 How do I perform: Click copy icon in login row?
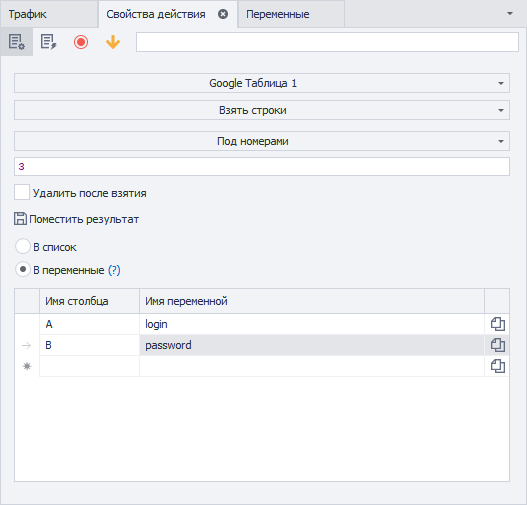[497, 324]
